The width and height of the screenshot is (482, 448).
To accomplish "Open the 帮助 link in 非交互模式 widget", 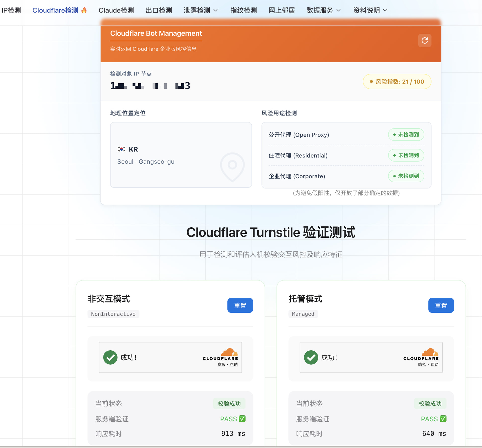I will click(234, 364).
